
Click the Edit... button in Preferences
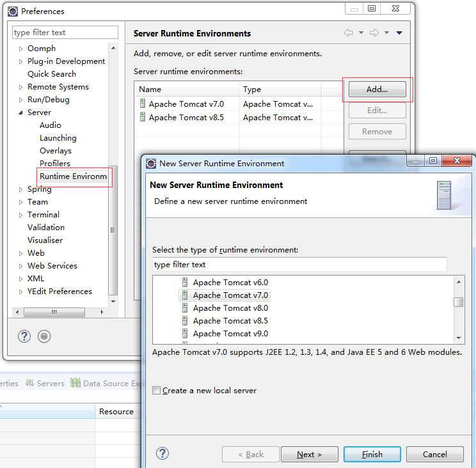(377, 111)
